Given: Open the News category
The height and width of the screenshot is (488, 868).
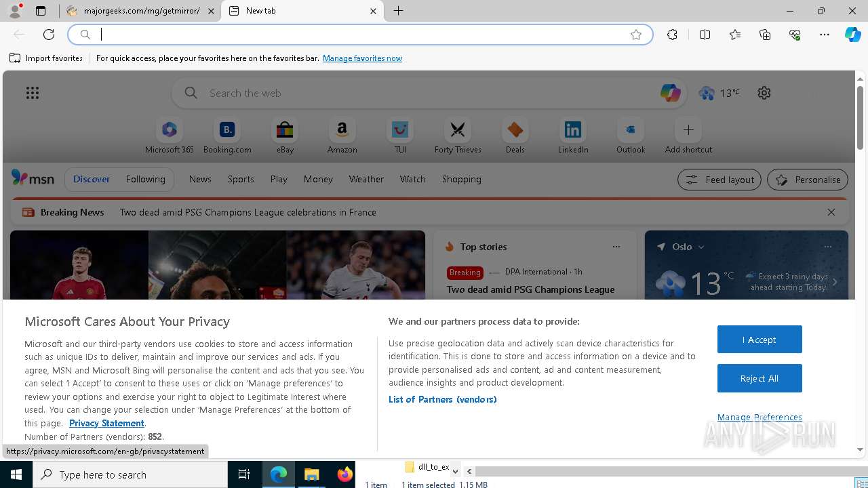Looking at the screenshot, I should [x=200, y=179].
